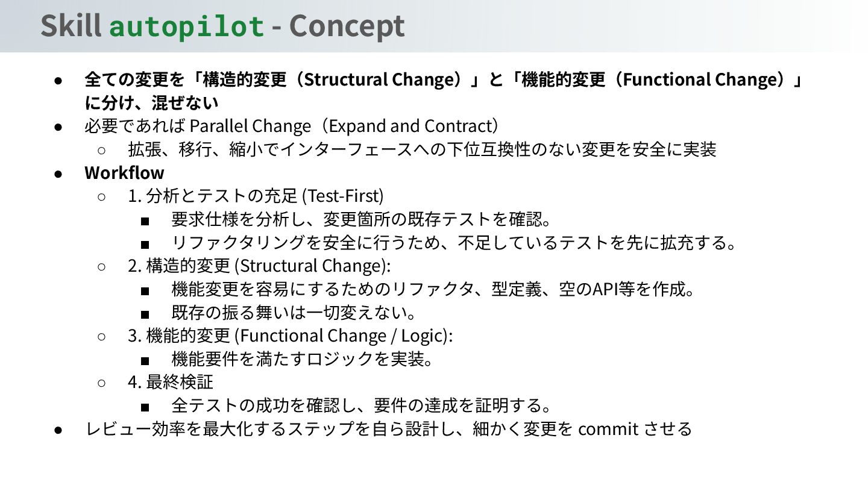868x488 pixels.
Task: Click 'Concept' in the slide title
Action: pyautogui.click(x=347, y=27)
